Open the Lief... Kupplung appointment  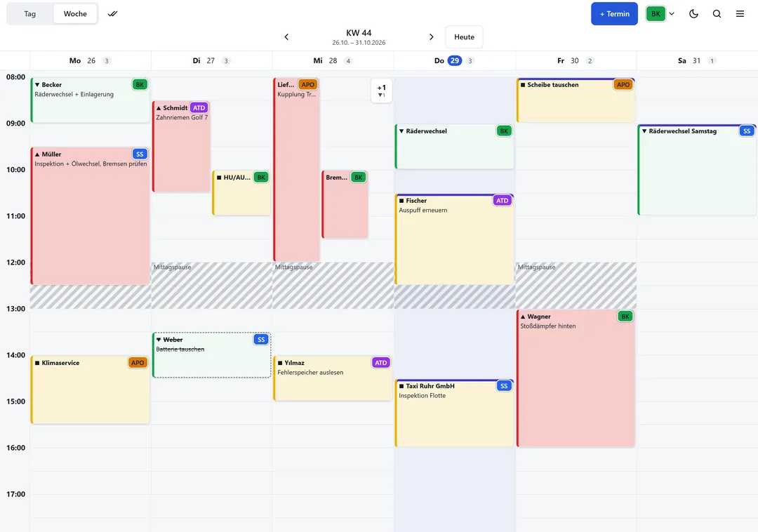pos(297,170)
